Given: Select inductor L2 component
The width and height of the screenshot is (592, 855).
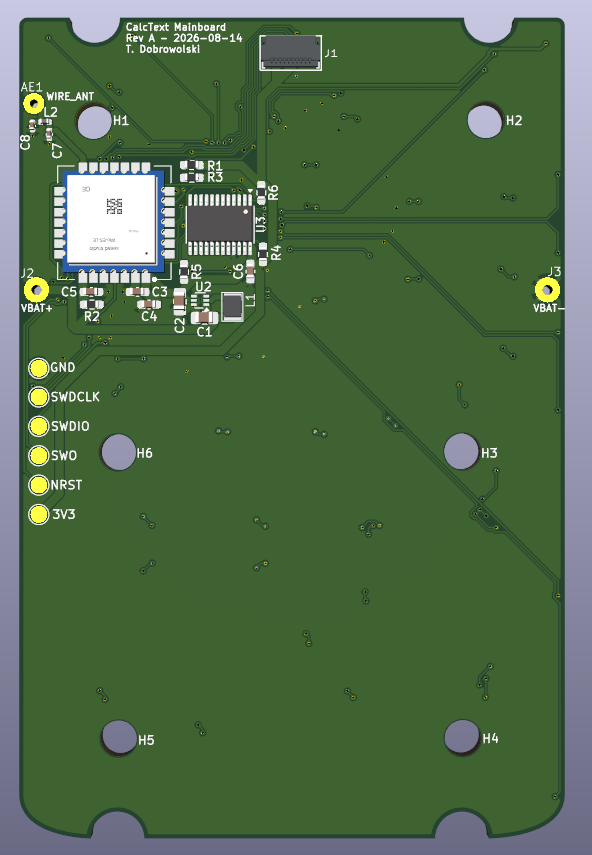Looking at the screenshot, I should (x=45, y=122).
